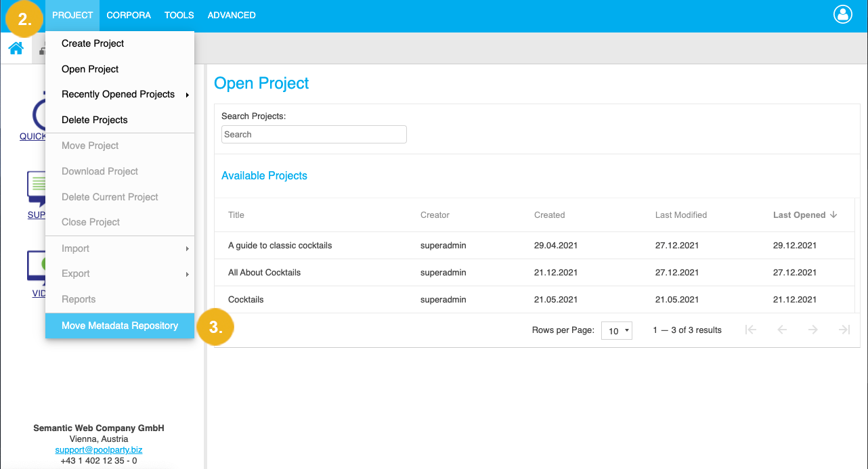Click the Search Projects input field
The height and width of the screenshot is (469, 868).
point(313,134)
